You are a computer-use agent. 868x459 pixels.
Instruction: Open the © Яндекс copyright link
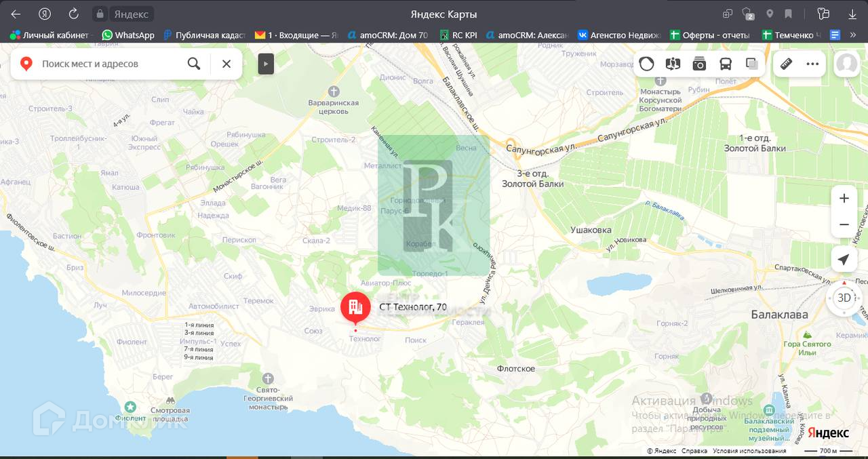pyautogui.click(x=661, y=451)
